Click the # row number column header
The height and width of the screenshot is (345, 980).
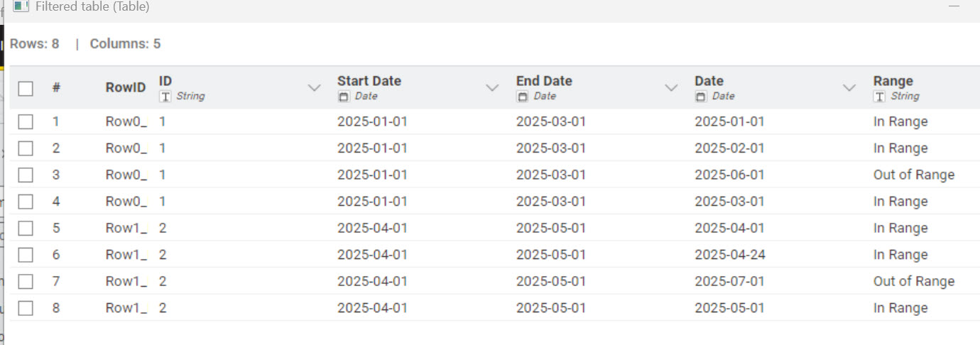click(56, 88)
